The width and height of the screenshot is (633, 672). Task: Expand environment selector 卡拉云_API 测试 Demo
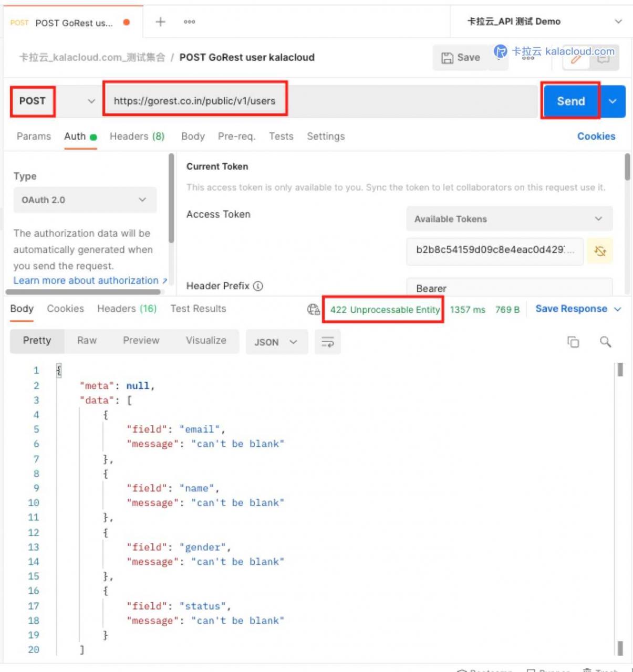click(618, 22)
